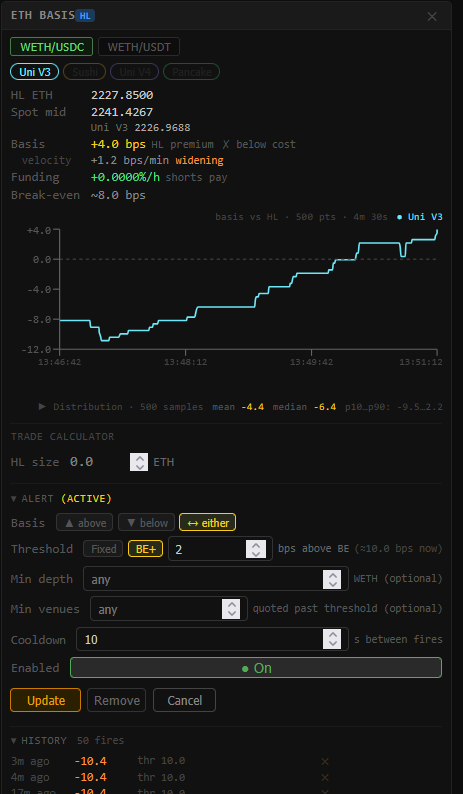Click the HL badge next to ETH BASIS
The height and width of the screenshot is (794, 463).
tap(85, 16)
